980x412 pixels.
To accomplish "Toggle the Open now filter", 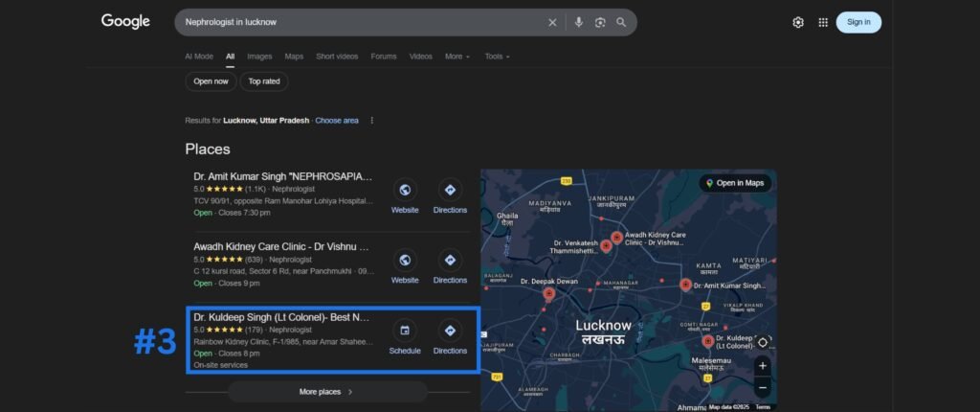I will (x=211, y=81).
